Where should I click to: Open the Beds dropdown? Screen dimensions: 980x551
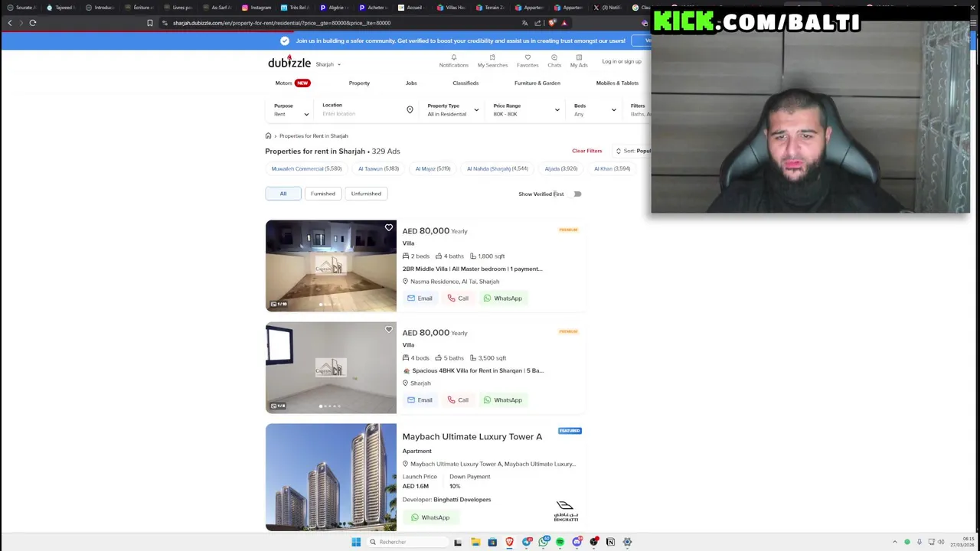point(595,110)
